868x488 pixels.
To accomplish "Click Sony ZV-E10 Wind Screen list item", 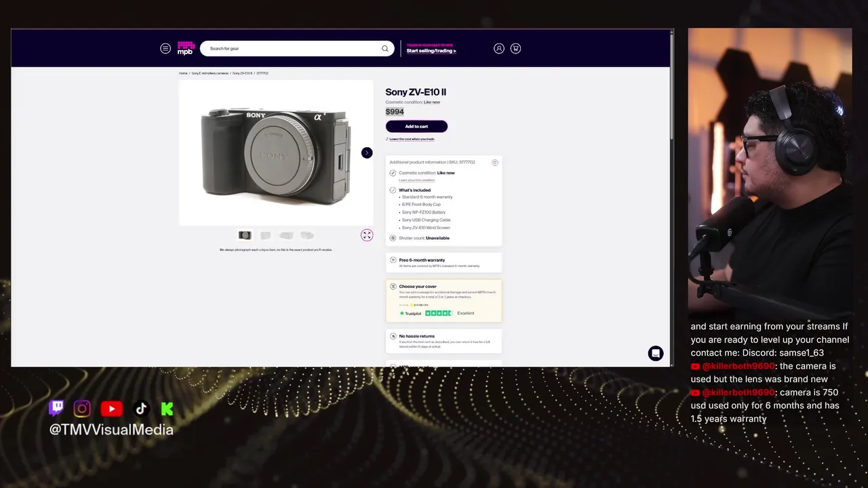I will pos(426,228).
